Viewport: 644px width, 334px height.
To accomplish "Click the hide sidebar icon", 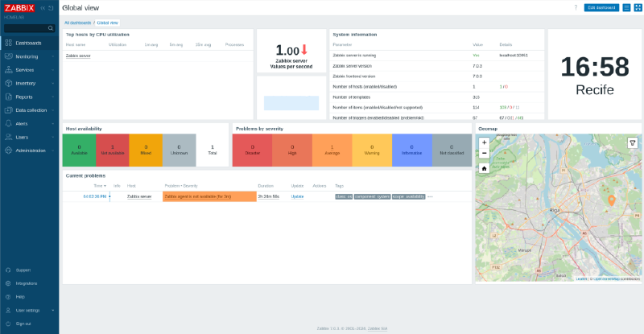I will 52,7.
